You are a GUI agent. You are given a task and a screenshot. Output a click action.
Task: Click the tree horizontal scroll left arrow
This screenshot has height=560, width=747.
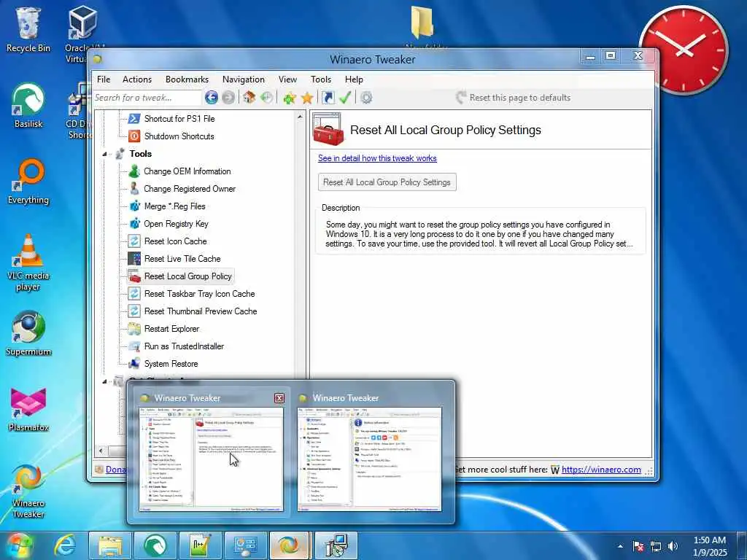click(101, 450)
